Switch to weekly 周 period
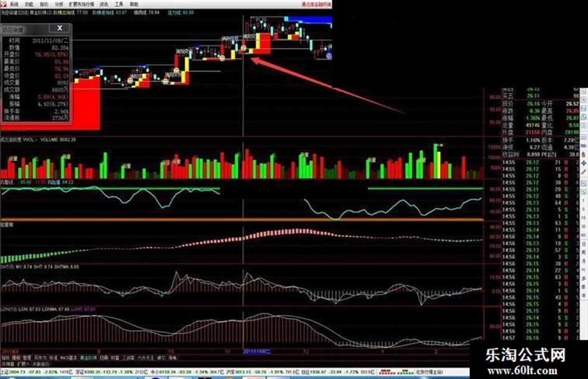The height and width of the screenshot is (379, 588). point(584,252)
